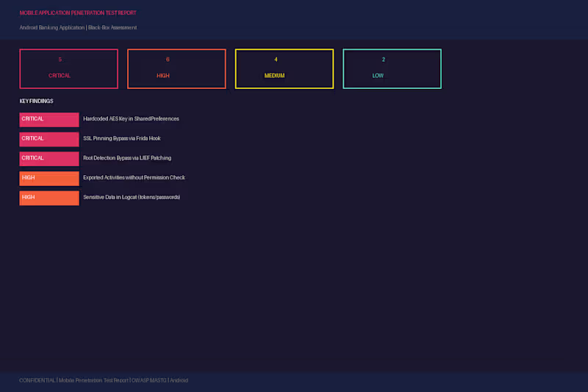Click the Mobile Application Penetration Test Report title
The height and width of the screenshot is (392, 588).
tap(78, 13)
